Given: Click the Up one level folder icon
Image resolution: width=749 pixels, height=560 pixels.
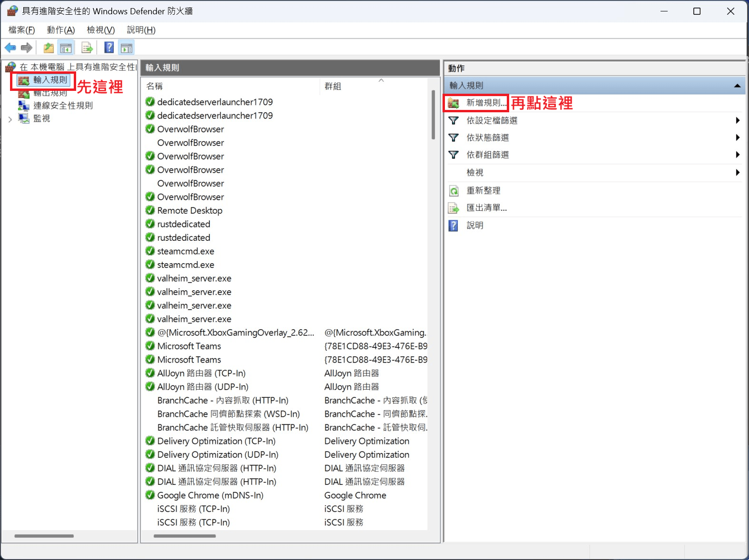Looking at the screenshot, I should tap(49, 48).
